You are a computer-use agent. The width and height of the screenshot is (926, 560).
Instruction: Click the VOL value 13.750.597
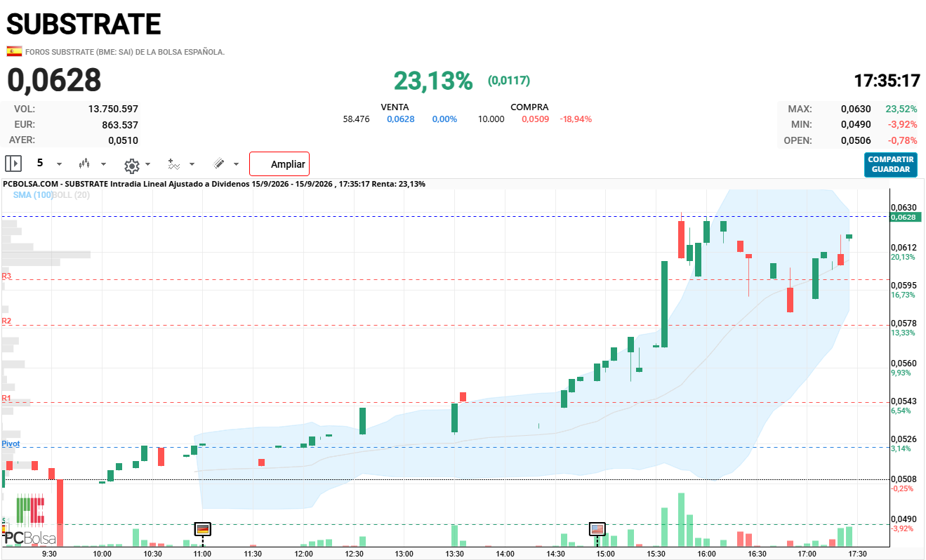point(113,109)
